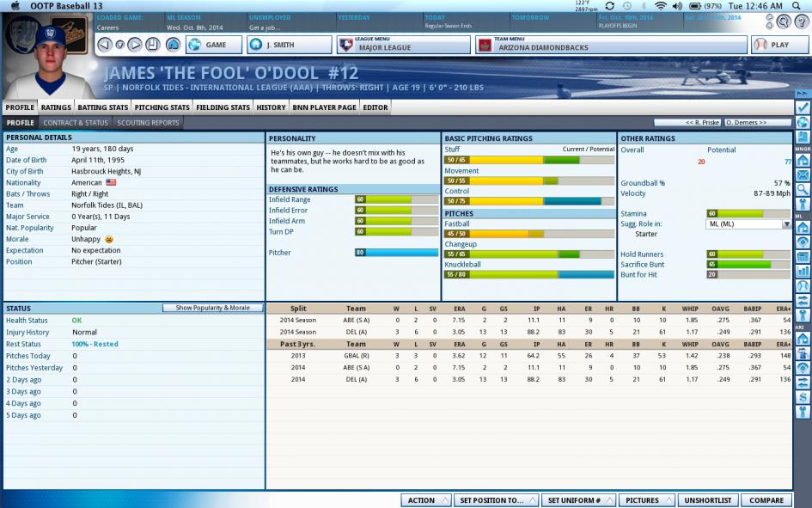Open the ML baseball diamond icon

803,242
